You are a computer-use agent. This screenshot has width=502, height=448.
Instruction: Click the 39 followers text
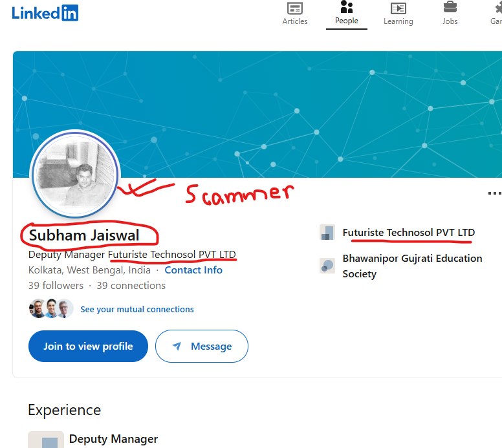coord(56,286)
